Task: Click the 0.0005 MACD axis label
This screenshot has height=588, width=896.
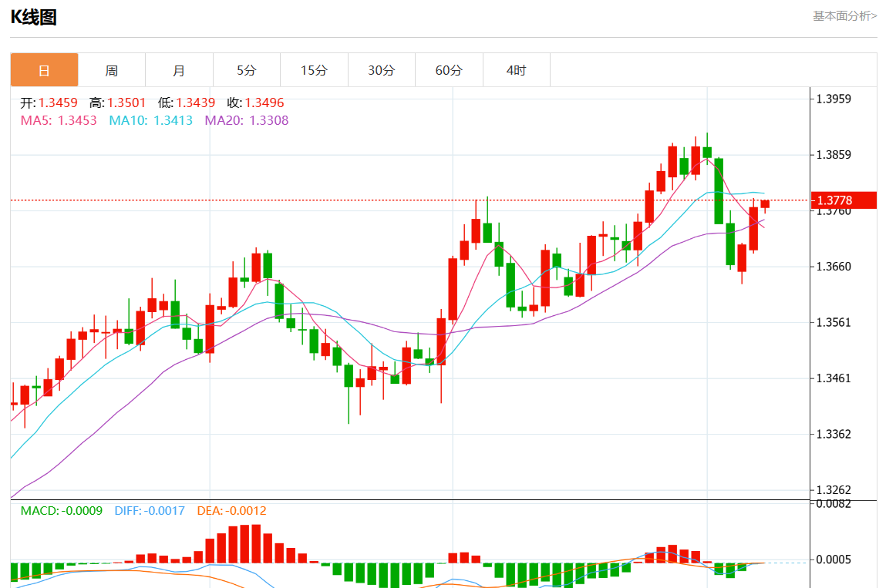Action: click(x=833, y=559)
